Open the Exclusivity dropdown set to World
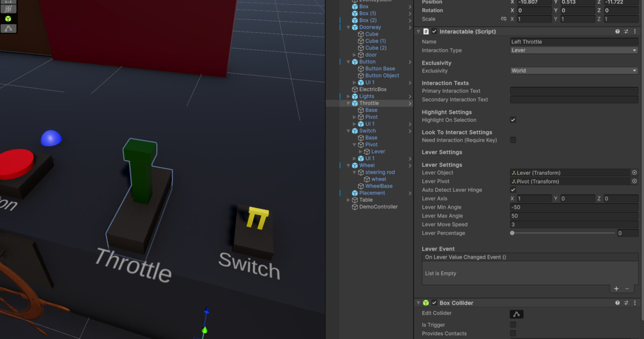The image size is (644, 339). (573, 70)
